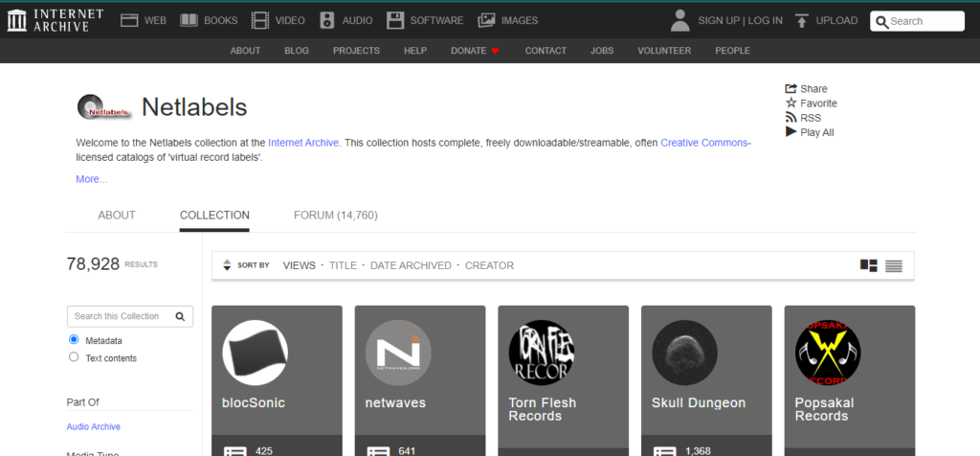Follow the Internet Archive link in the description
The height and width of the screenshot is (456, 980).
tap(304, 143)
